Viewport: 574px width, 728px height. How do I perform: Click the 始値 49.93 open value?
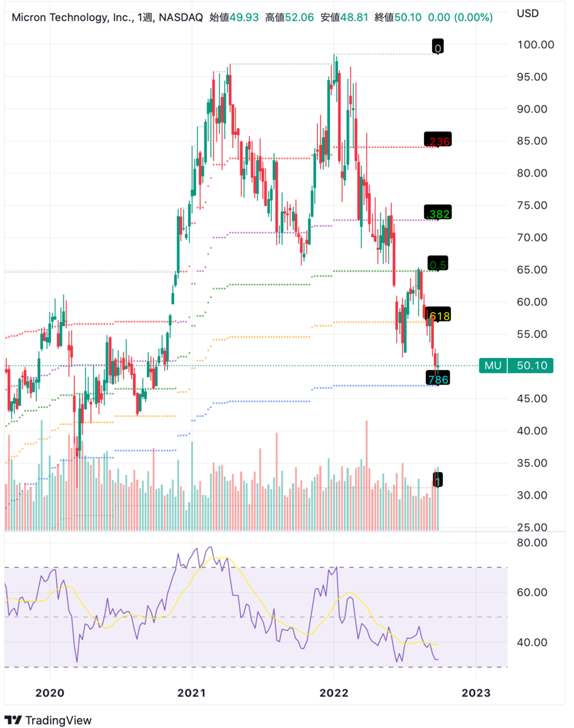pos(234,18)
